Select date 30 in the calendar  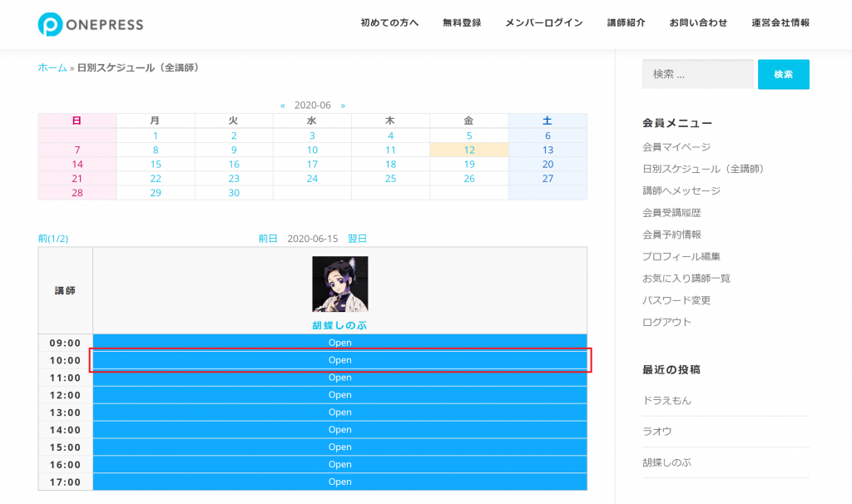point(234,193)
